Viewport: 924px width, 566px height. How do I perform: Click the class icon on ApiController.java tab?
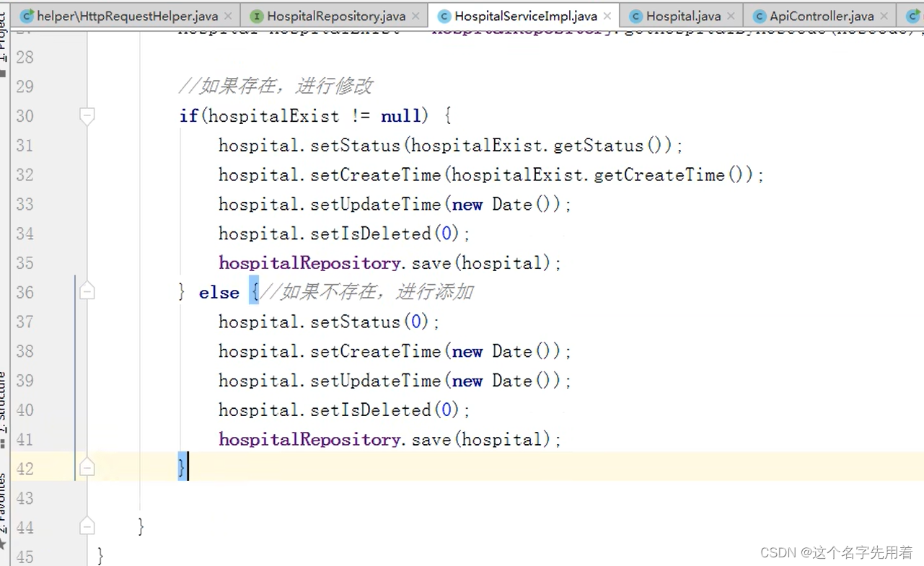760,16
